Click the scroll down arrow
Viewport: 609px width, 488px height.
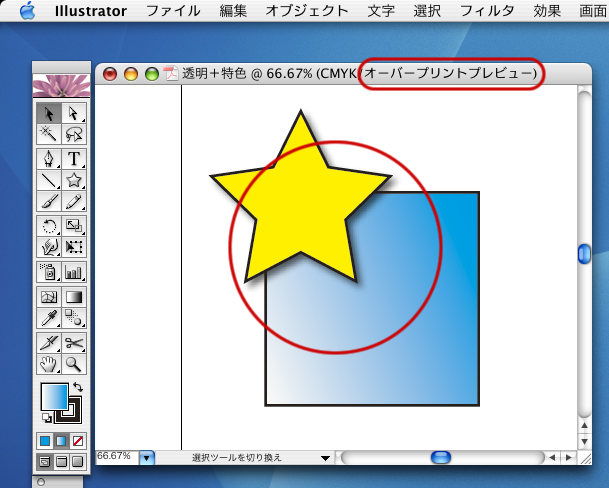tap(584, 442)
